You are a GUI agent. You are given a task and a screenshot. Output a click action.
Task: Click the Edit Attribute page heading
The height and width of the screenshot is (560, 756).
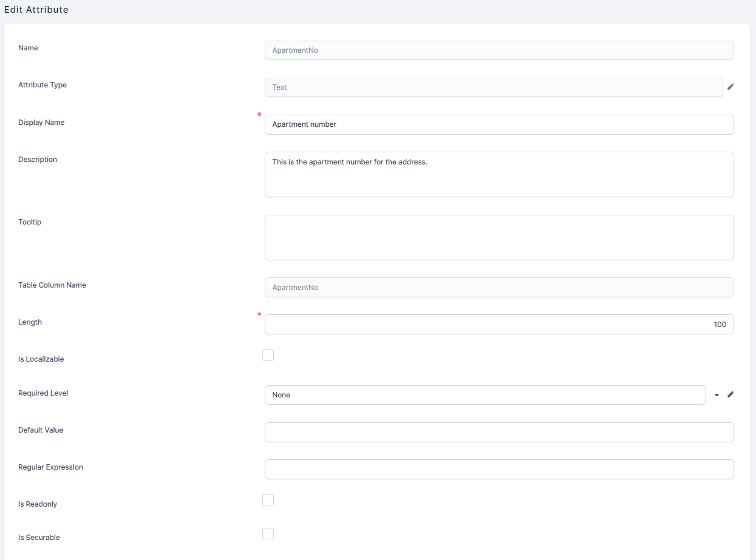[36, 10]
